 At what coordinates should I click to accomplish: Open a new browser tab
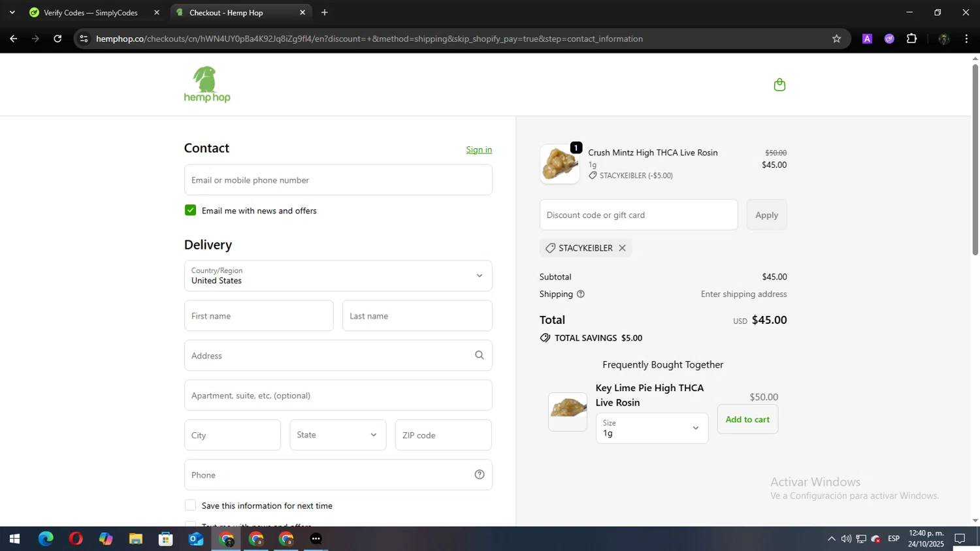coord(325,12)
